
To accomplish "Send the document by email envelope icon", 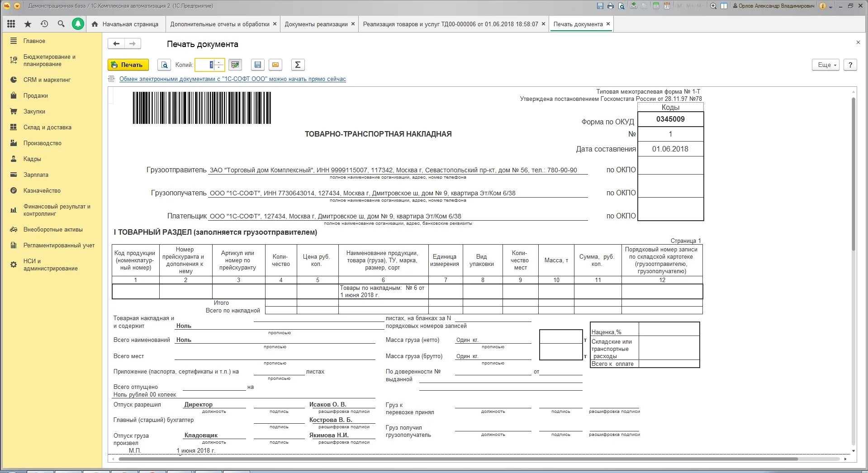I will coord(275,65).
